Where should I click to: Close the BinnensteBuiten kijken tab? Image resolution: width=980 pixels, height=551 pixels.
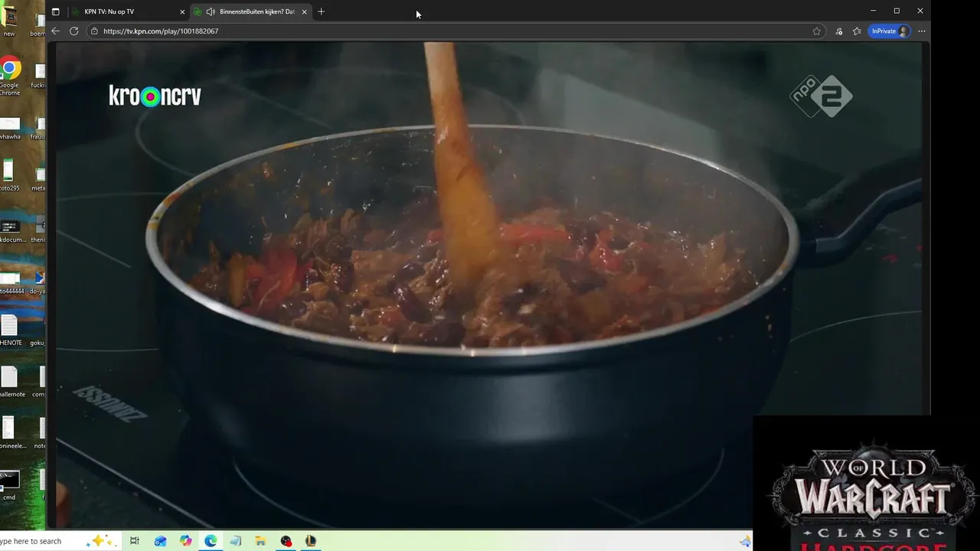pos(304,11)
